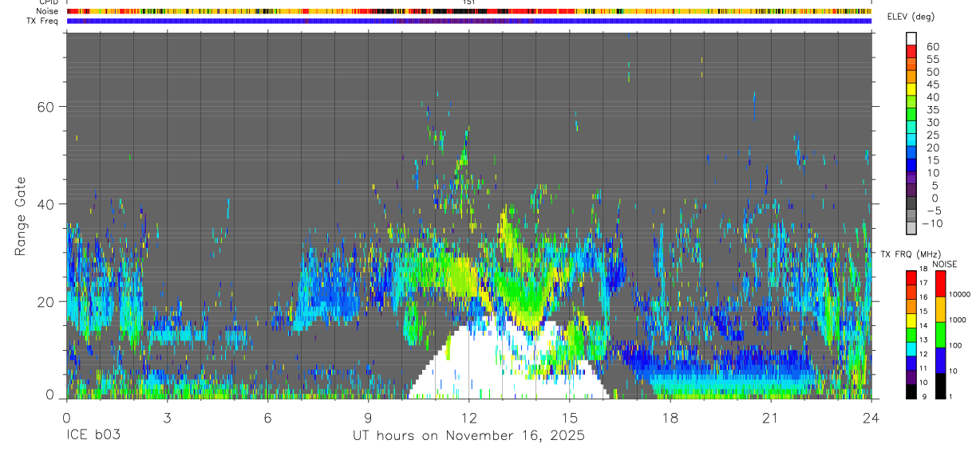Click the '40' tick label on Range Gate axis

47,204
